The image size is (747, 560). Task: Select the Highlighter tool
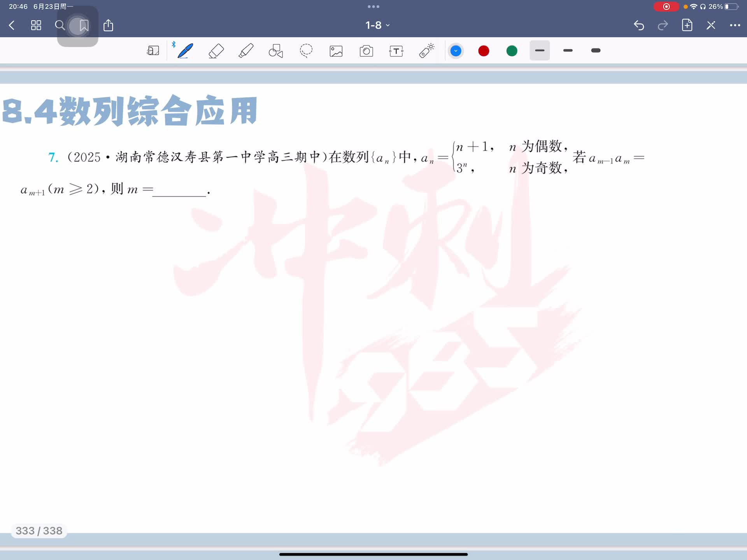(246, 51)
